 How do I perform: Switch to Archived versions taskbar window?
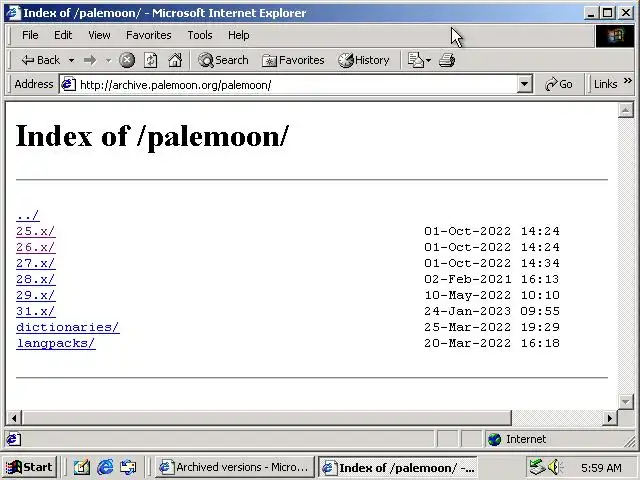coord(234,467)
